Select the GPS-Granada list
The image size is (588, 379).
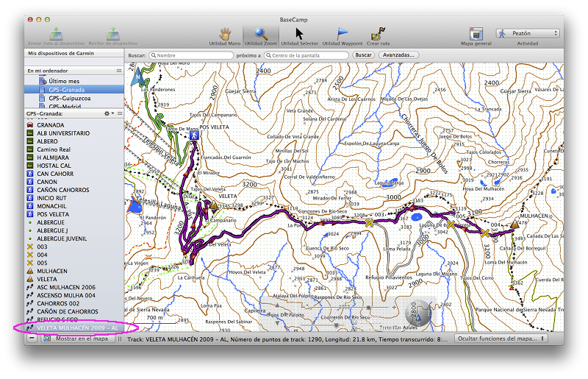[74, 90]
